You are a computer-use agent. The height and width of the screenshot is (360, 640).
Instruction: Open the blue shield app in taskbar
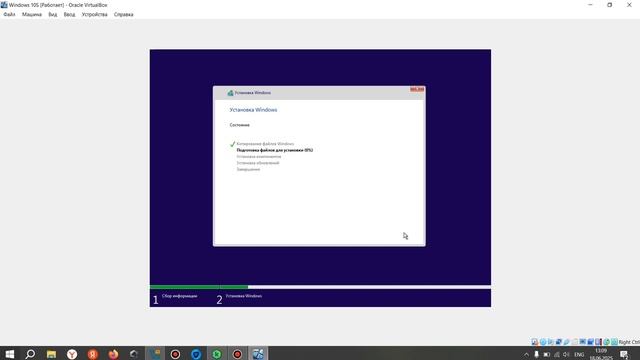click(196, 354)
